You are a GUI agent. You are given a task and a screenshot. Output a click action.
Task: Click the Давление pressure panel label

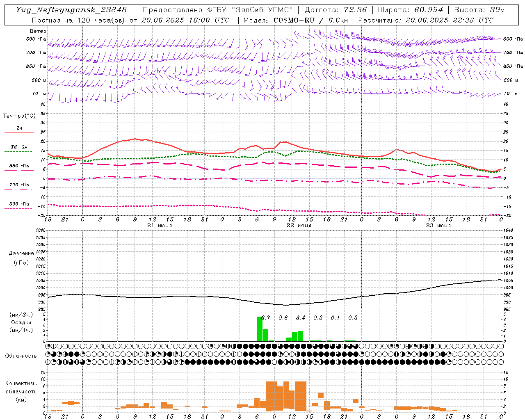coord(21,253)
